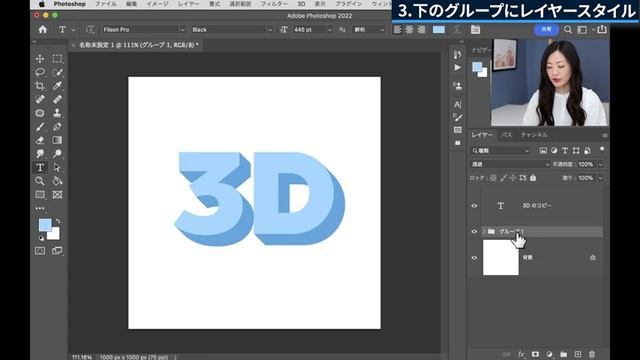Select the Move tool

point(40,58)
